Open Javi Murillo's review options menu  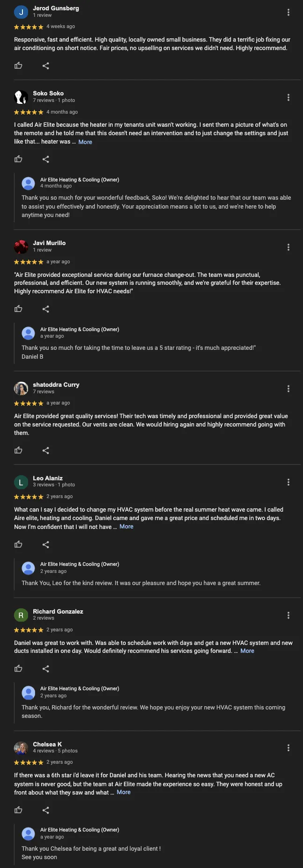click(x=288, y=247)
